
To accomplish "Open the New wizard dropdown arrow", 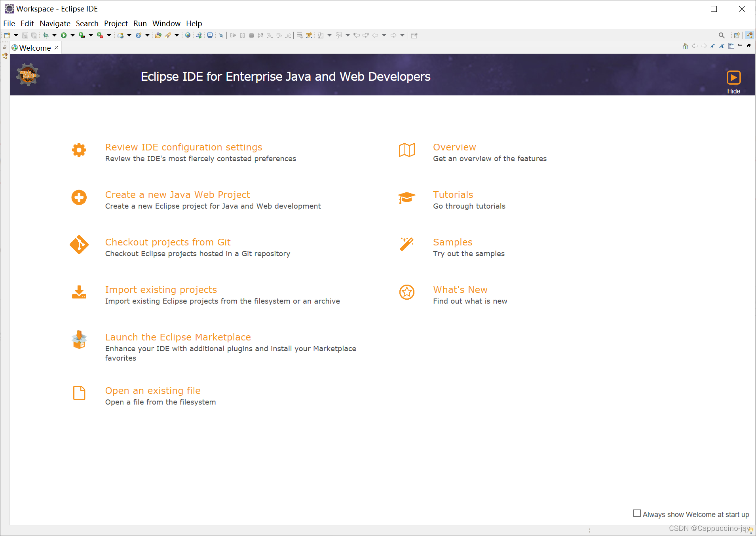I will click(16, 35).
